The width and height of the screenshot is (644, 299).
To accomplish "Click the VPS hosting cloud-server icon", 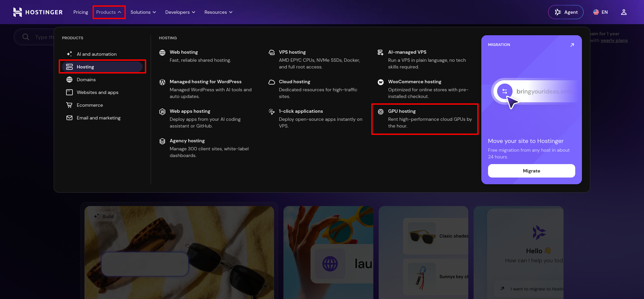I will pos(272,53).
